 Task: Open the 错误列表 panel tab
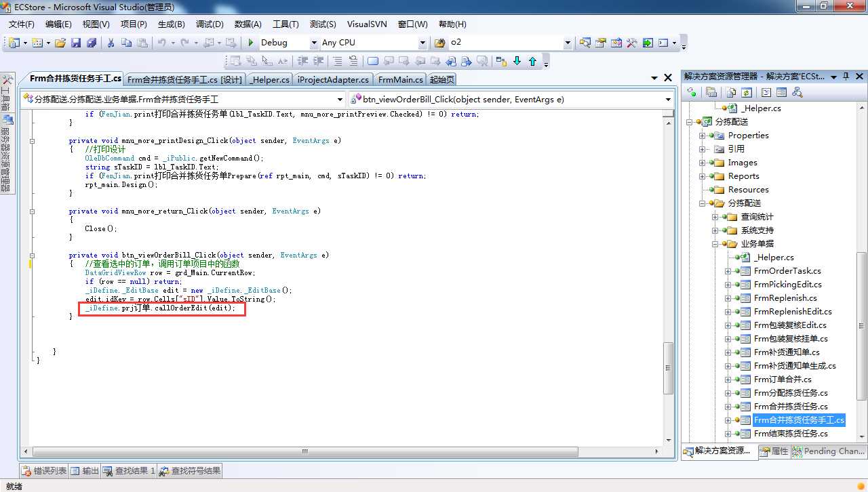[44, 471]
